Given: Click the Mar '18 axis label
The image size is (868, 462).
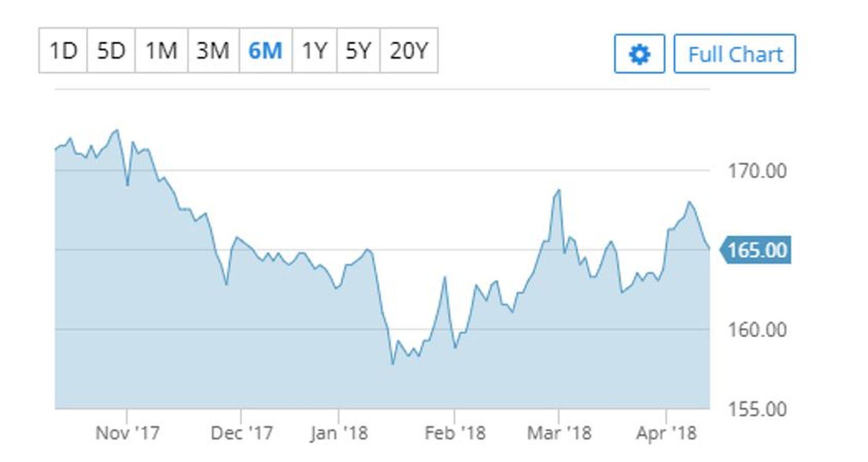Looking at the screenshot, I should pos(559,433).
